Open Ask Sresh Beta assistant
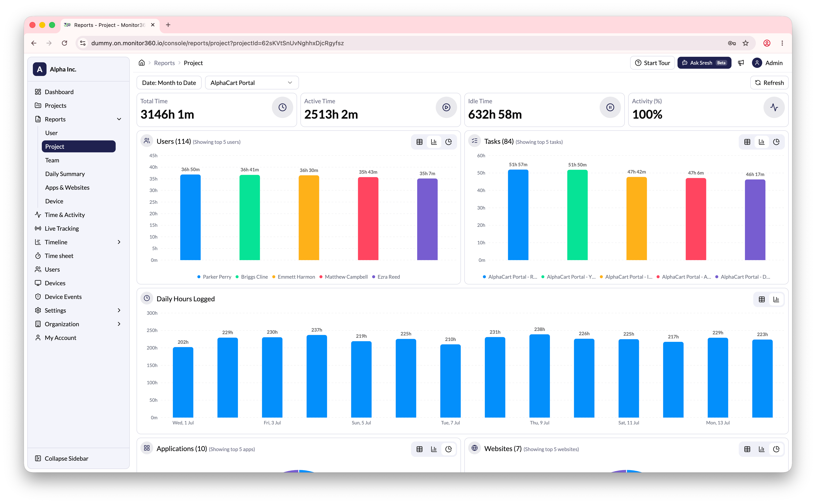The image size is (816, 504). (704, 63)
